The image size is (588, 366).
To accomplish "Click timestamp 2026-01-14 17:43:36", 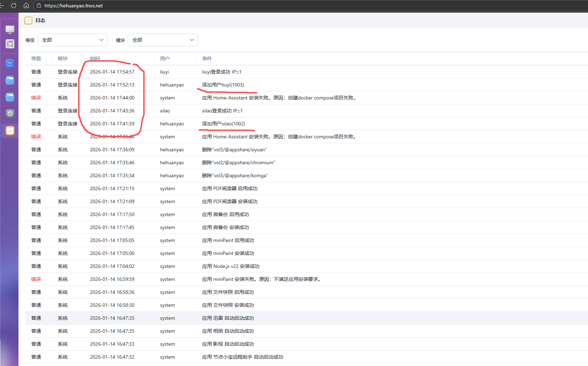I will 112,111.
